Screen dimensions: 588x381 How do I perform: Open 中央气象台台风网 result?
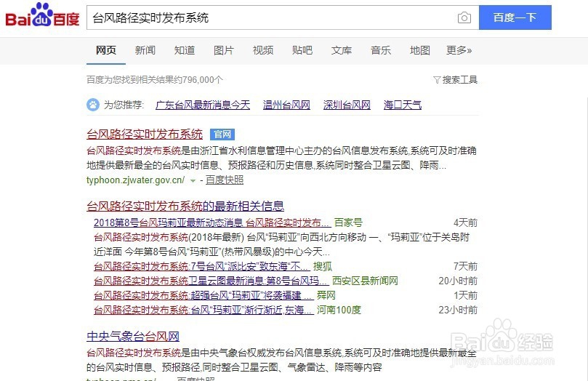tap(133, 337)
